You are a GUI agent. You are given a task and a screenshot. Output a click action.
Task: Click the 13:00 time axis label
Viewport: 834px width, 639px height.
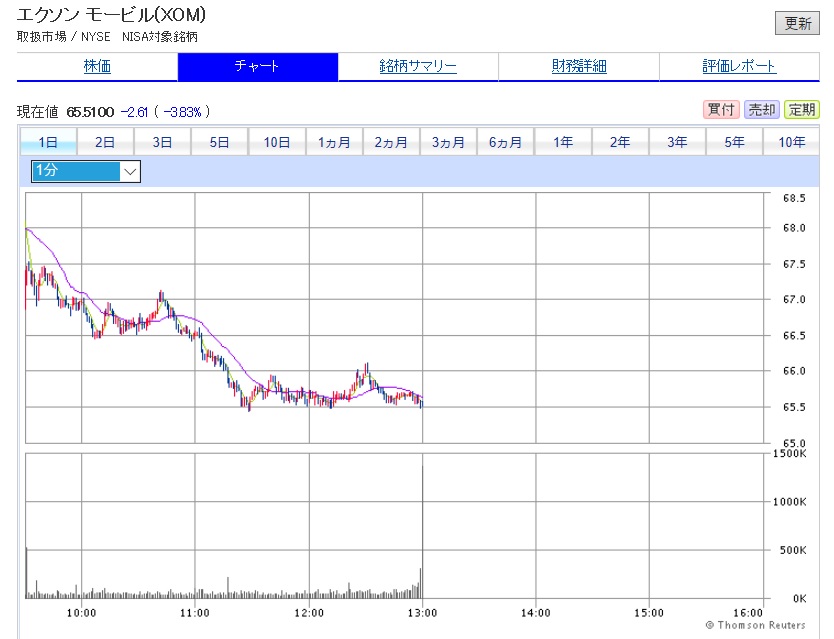(422, 613)
